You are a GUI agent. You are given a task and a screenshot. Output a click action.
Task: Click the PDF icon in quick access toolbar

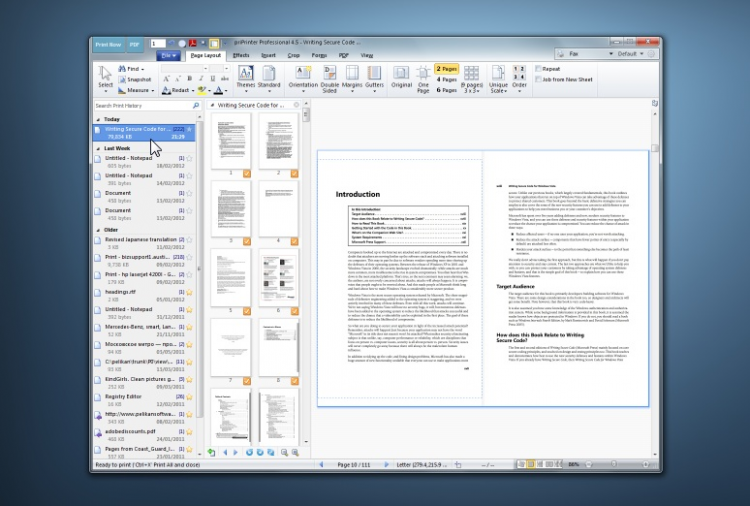192,44
